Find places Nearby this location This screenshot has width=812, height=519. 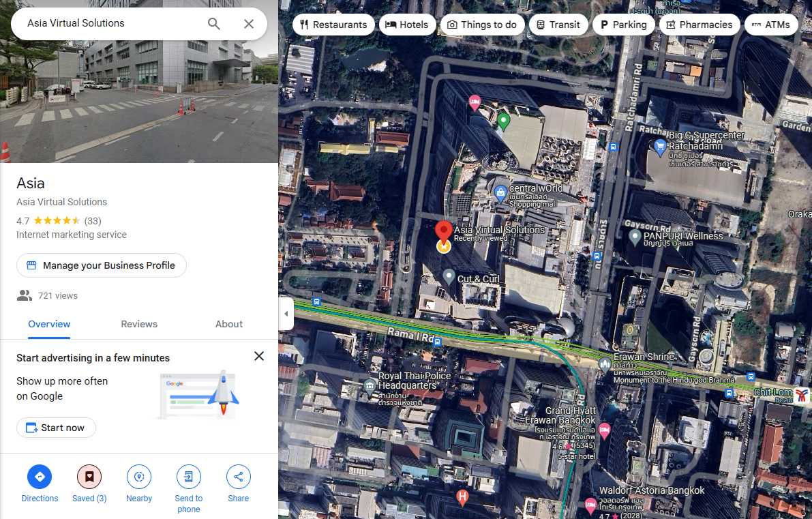(139, 477)
